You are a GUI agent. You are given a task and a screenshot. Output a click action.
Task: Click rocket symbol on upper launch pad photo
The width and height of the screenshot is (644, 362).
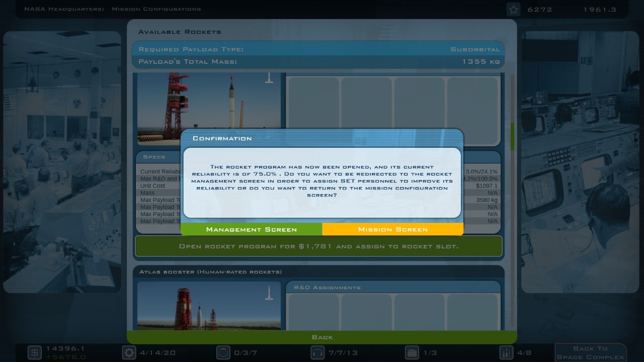[269, 78]
